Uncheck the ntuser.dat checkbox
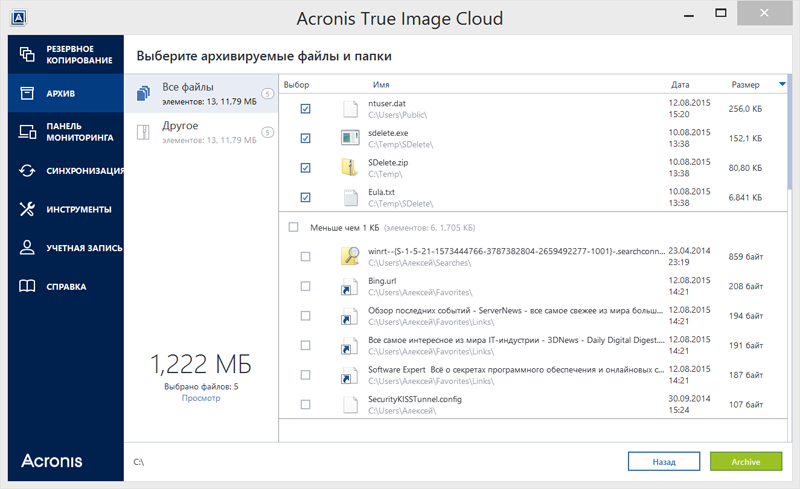 [306, 109]
